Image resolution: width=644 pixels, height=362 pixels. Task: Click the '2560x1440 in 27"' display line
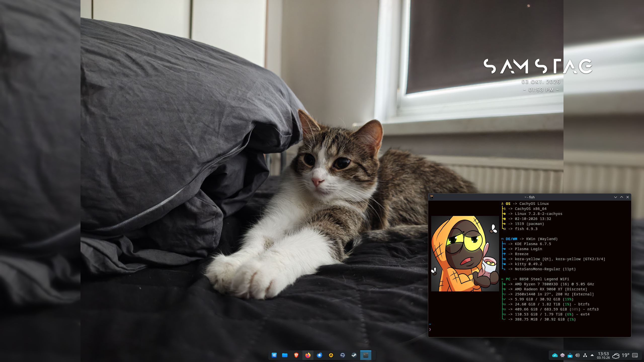click(554, 294)
